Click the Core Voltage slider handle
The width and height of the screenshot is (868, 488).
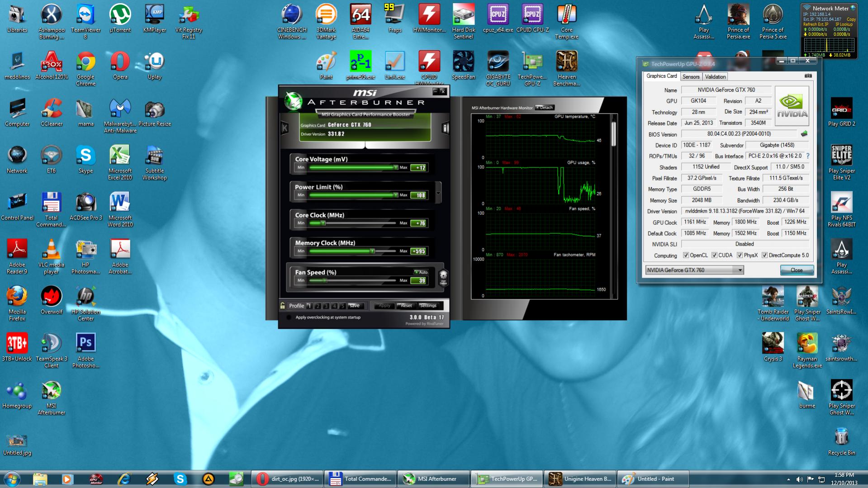click(x=395, y=167)
